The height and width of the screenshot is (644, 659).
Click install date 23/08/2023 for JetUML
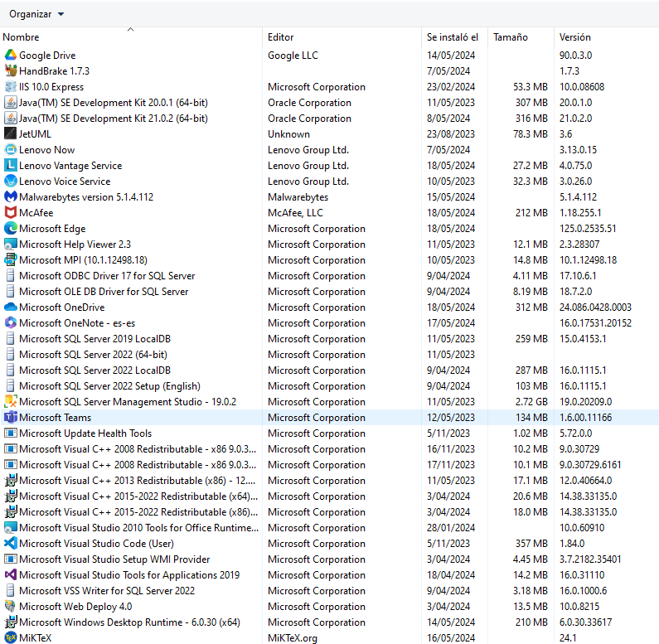[x=451, y=134]
